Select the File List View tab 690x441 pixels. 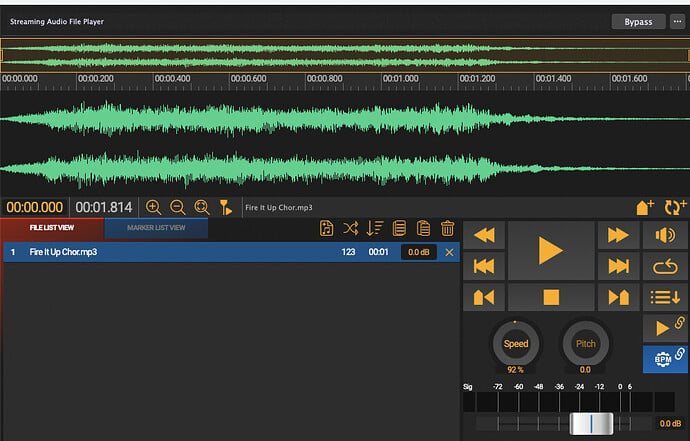[x=52, y=228]
